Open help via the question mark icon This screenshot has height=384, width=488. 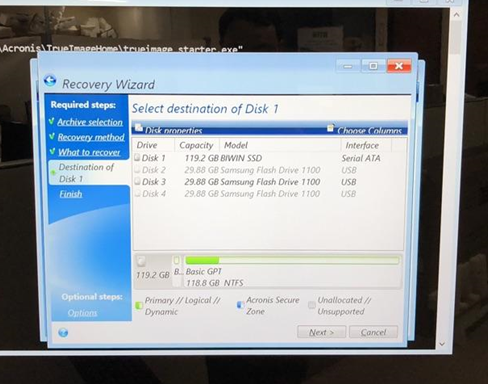click(x=63, y=332)
